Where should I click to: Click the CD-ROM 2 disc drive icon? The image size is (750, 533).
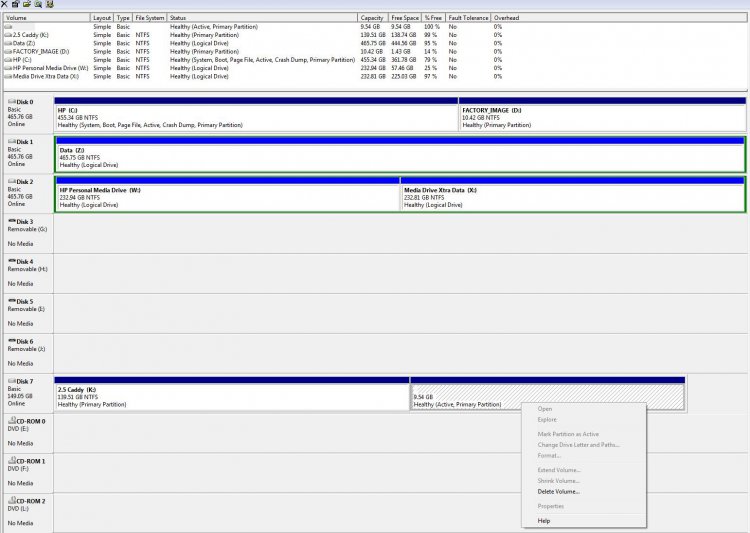pyautogui.click(x=12, y=500)
